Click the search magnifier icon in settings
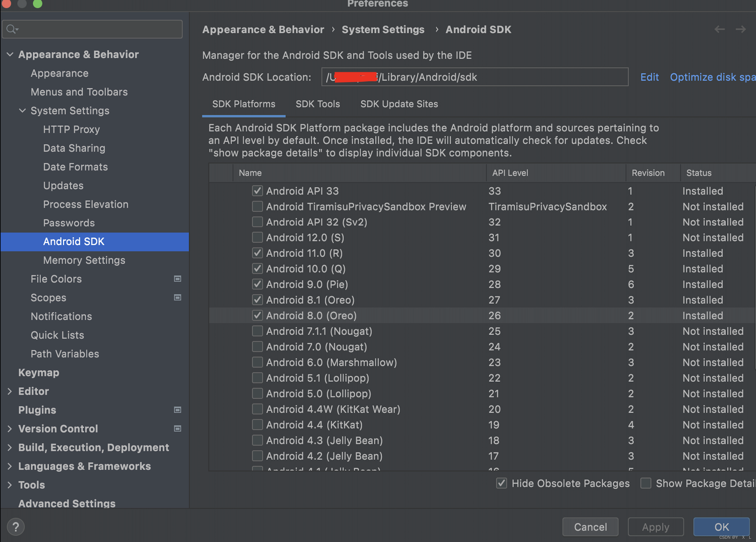Screen dimensions: 756x542 point(12,29)
